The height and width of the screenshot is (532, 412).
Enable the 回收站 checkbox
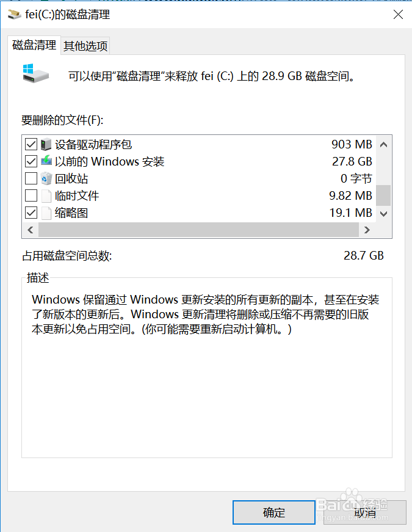click(31, 179)
